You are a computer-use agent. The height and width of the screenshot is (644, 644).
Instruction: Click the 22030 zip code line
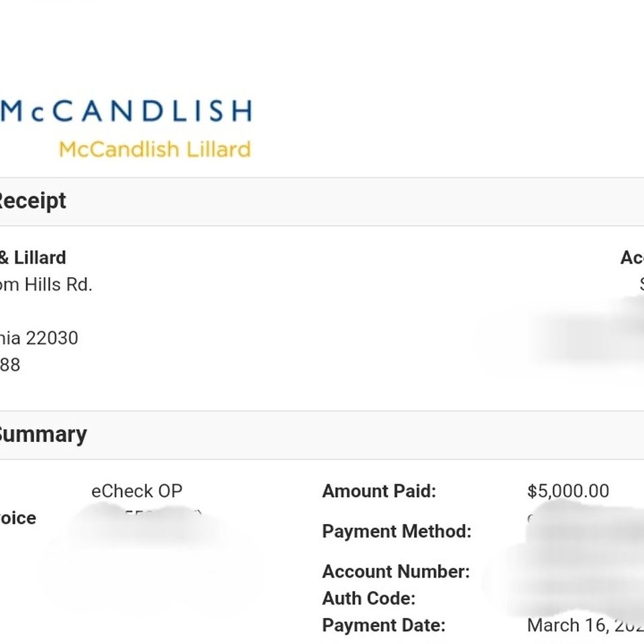tap(39, 338)
